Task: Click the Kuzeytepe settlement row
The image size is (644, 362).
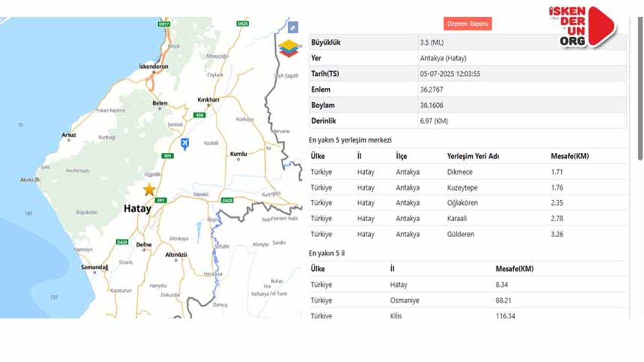Action: (468, 188)
